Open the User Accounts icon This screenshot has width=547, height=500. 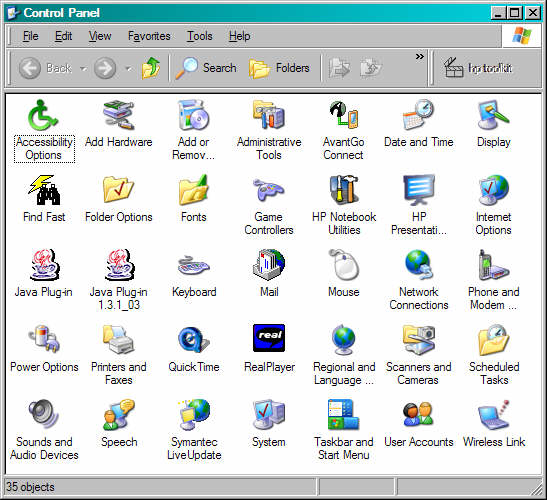click(x=419, y=415)
